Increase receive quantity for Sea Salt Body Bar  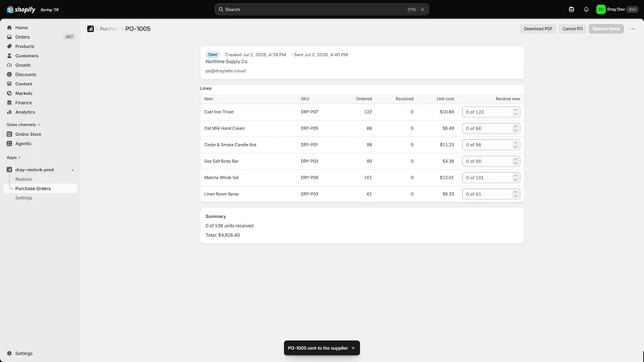[515, 159]
